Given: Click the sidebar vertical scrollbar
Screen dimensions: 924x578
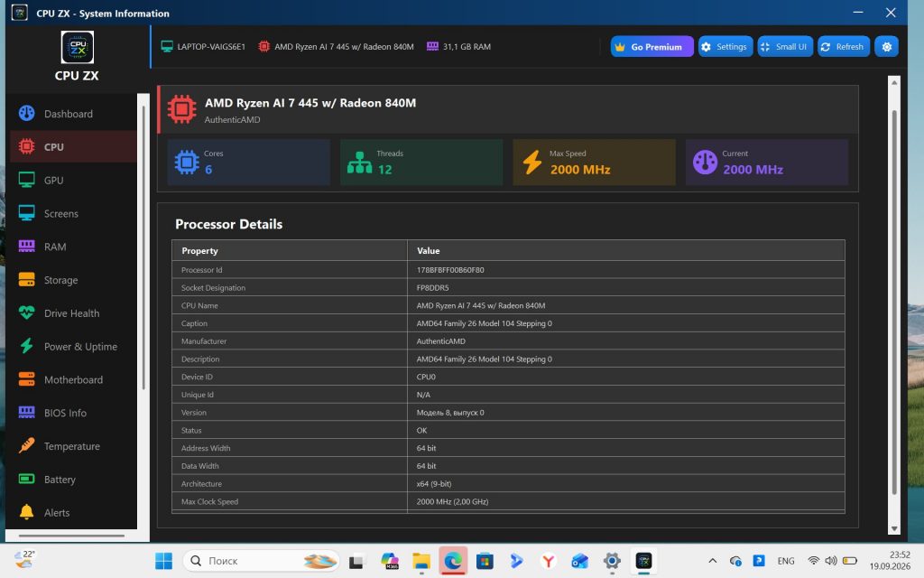Looking at the screenshot, I should pos(143,247).
